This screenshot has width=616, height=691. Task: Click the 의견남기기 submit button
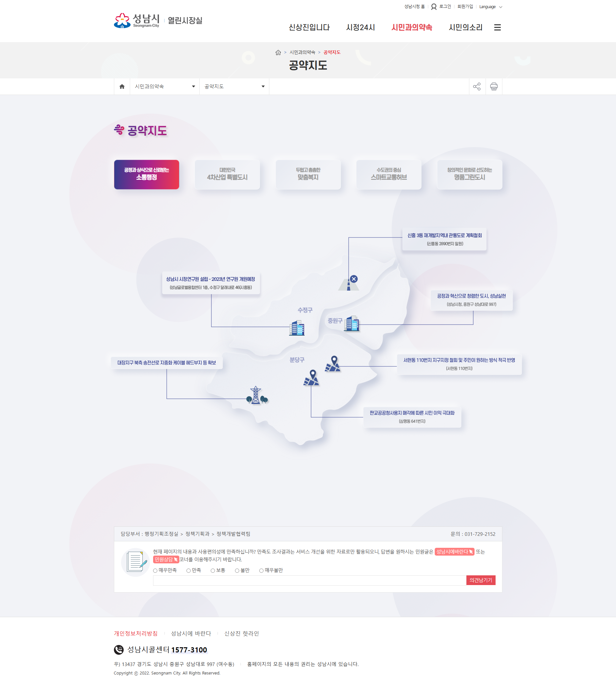[481, 580]
